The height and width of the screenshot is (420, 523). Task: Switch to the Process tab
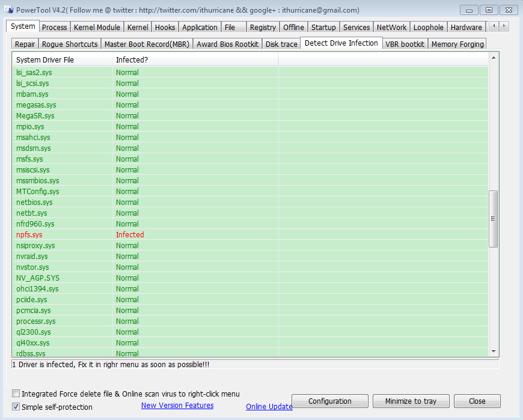54,27
